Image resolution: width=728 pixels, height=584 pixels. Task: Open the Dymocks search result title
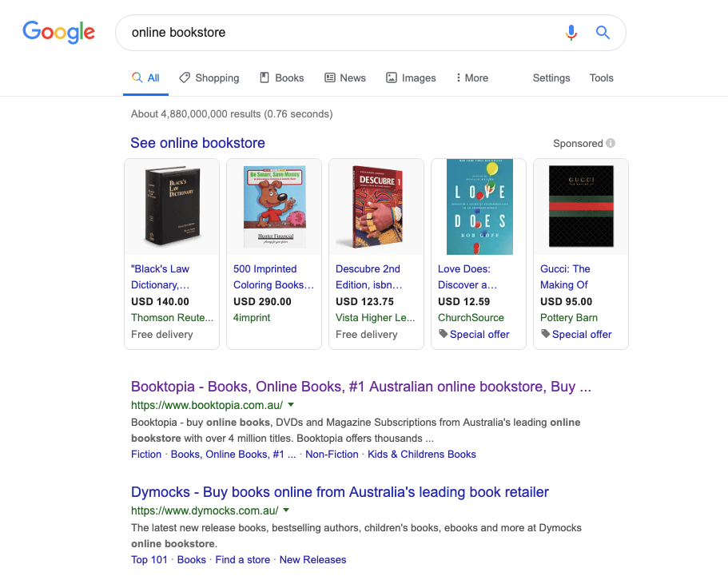pos(340,491)
